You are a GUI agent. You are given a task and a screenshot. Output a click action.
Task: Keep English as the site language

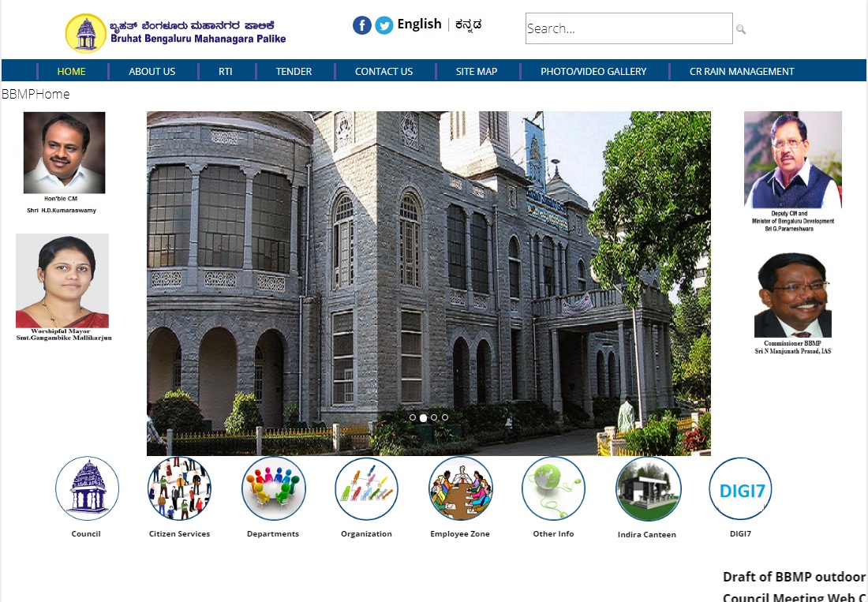click(419, 24)
